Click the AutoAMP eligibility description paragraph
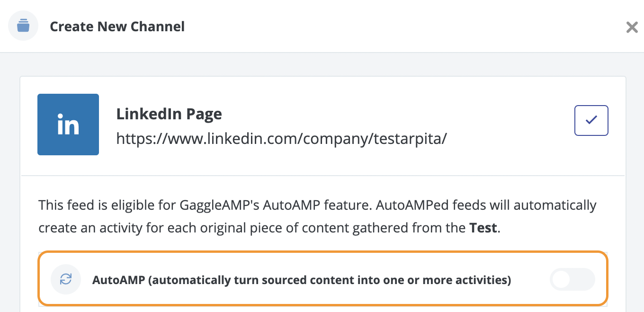 pos(317,217)
